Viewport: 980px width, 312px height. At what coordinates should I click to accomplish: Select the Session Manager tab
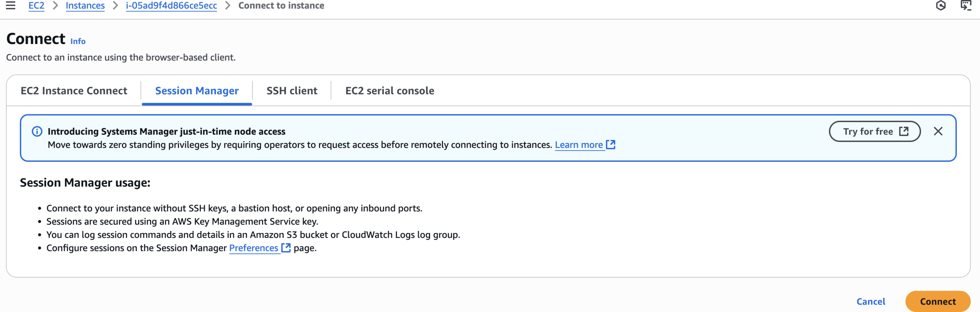[197, 91]
